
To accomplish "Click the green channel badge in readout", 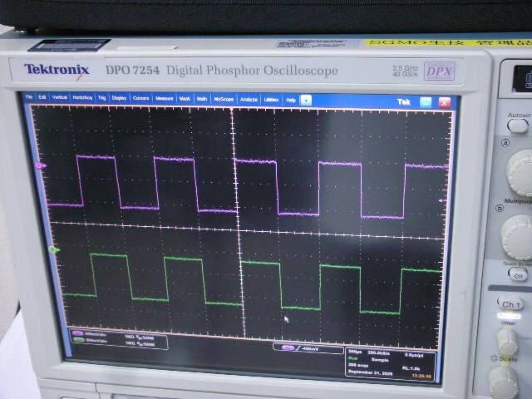I will 78,340.
